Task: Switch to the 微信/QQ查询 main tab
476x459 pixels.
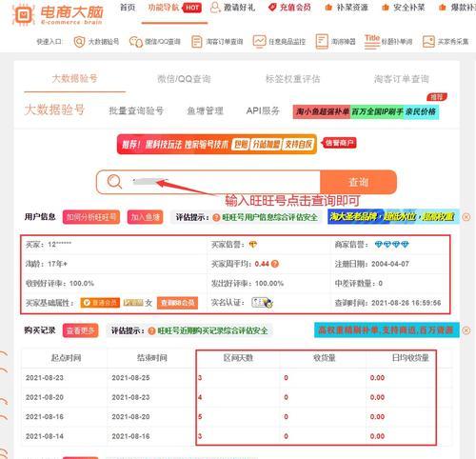Action: tap(184, 79)
